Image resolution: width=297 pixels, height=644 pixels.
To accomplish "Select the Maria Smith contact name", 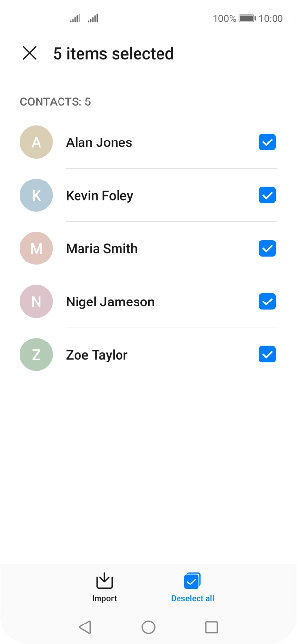I will click(x=102, y=249).
